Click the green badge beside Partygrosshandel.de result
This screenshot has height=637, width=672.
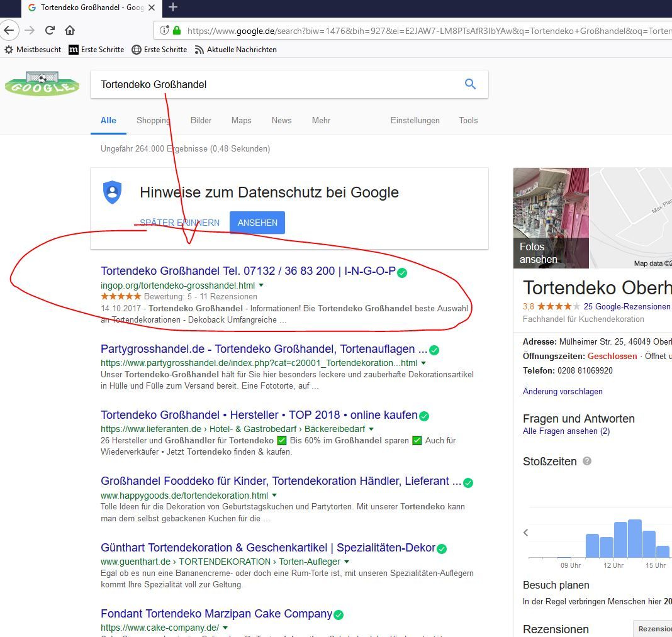coord(434,350)
